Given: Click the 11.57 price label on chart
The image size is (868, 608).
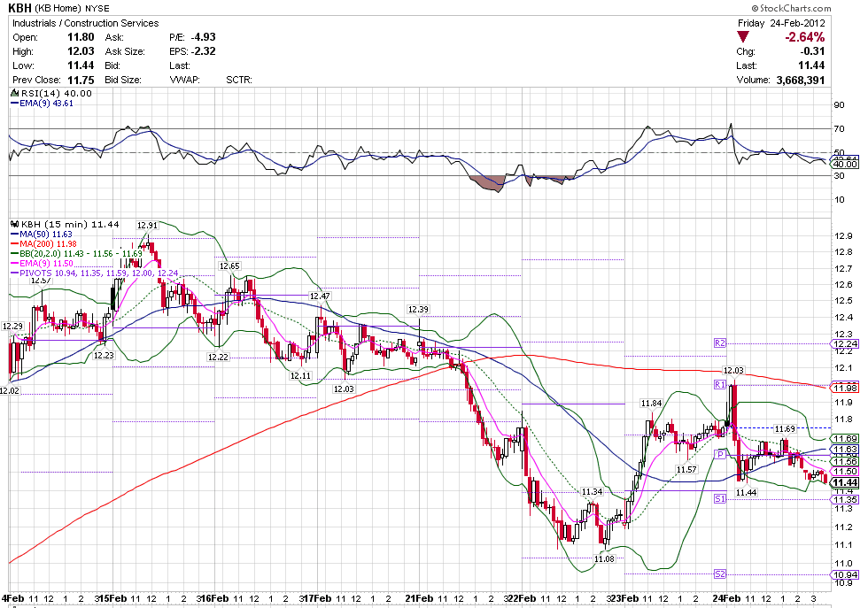Looking at the screenshot, I should 686,469.
